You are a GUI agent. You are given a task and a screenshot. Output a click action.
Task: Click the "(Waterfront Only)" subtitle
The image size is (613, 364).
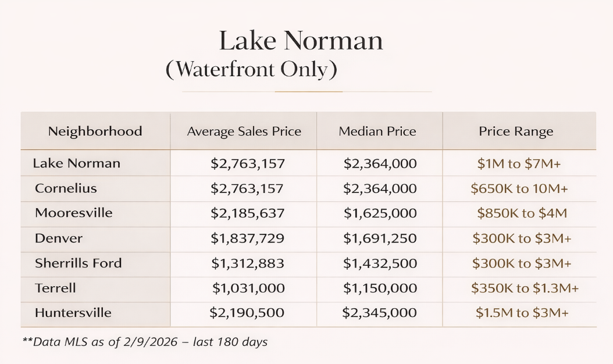coord(251,70)
